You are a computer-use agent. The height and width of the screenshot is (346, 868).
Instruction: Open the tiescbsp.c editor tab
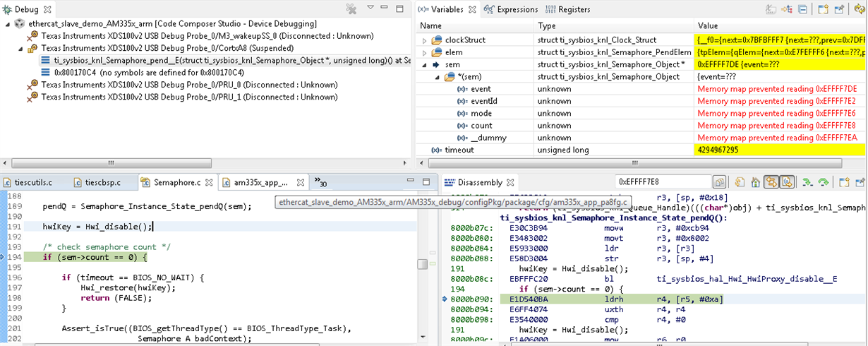[x=96, y=182]
